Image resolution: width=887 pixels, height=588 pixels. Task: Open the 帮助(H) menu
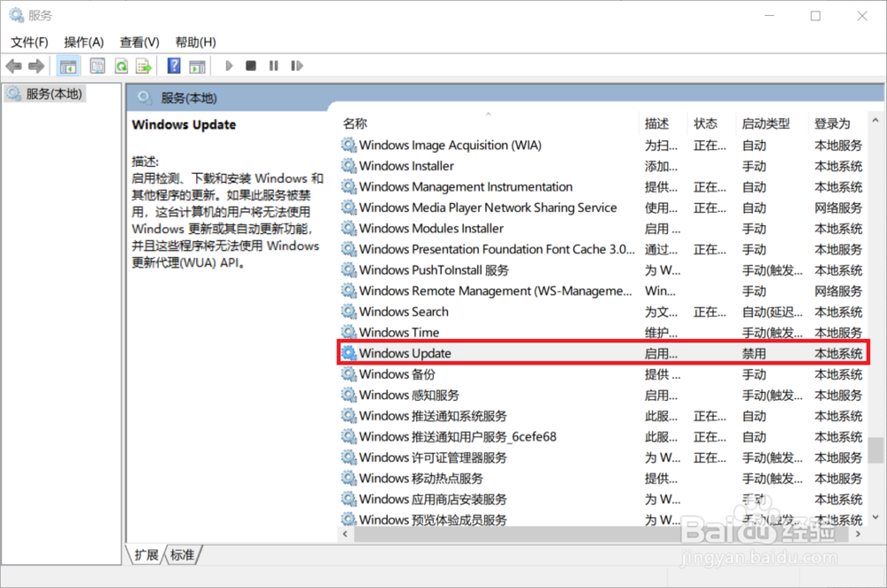click(195, 43)
